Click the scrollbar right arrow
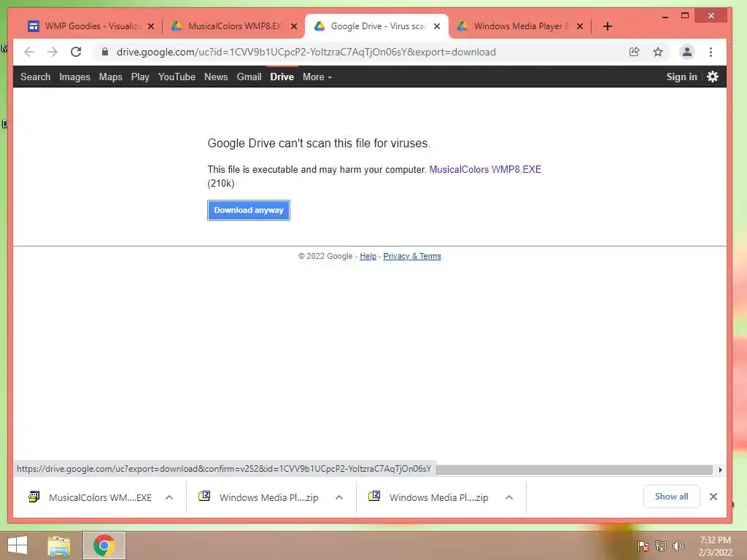Screen dimensions: 747x560 pyautogui.click(x=720, y=470)
